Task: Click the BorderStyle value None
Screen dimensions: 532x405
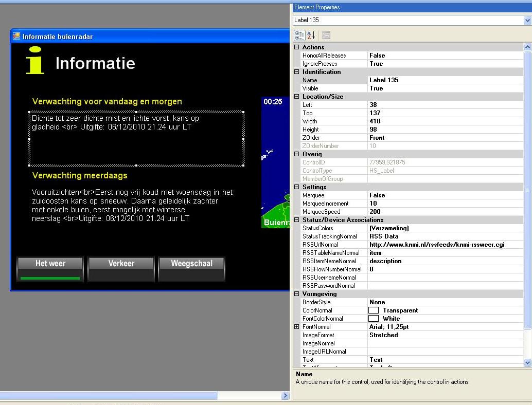Action: [x=446, y=302]
